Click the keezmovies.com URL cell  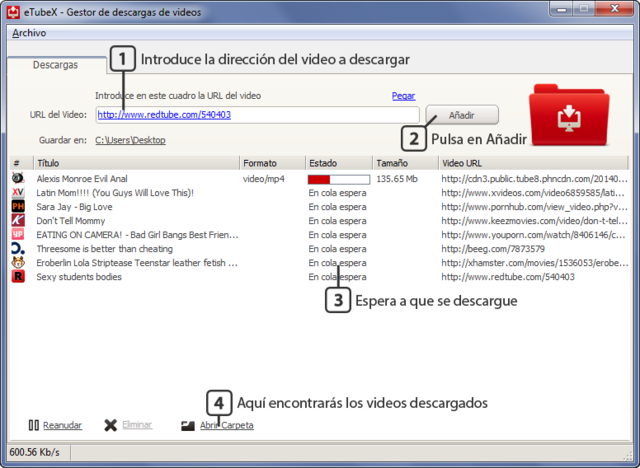[534, 221]
